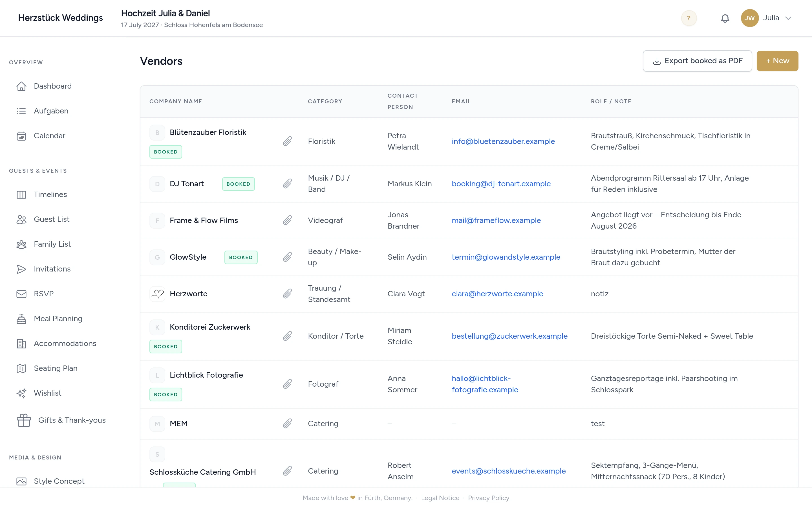812x508 pixels.
Task: Click termin@glowandstyle.example email link
Action: 506,257
